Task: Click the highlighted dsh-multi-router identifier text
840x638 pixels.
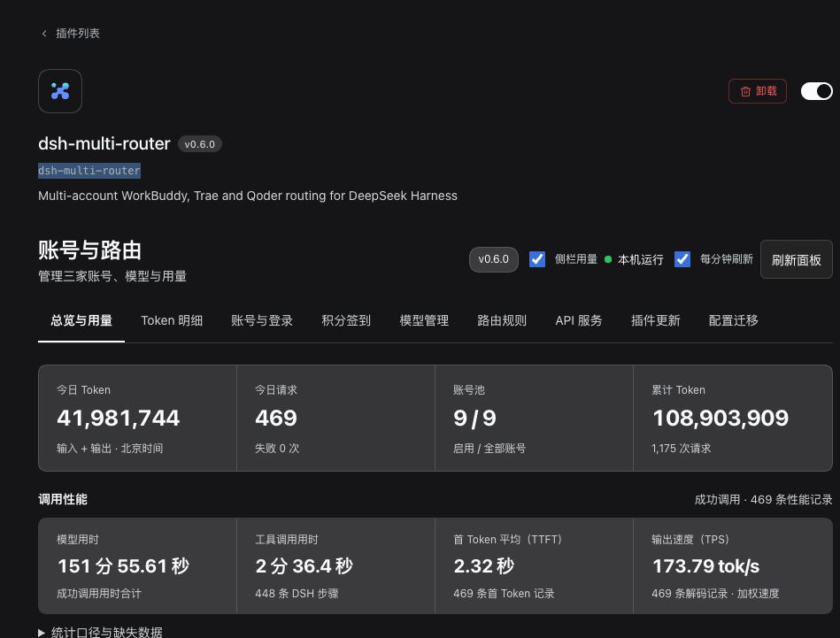Action: point(89,171)
